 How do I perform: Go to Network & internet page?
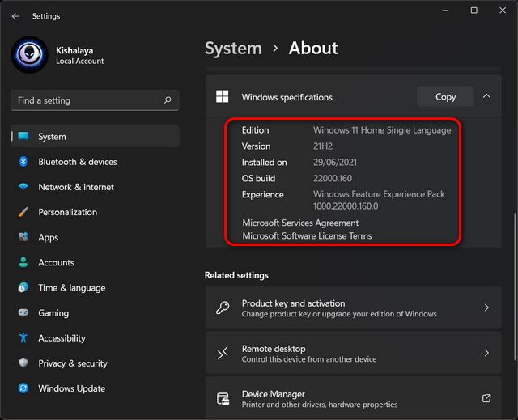coord(96,187)
